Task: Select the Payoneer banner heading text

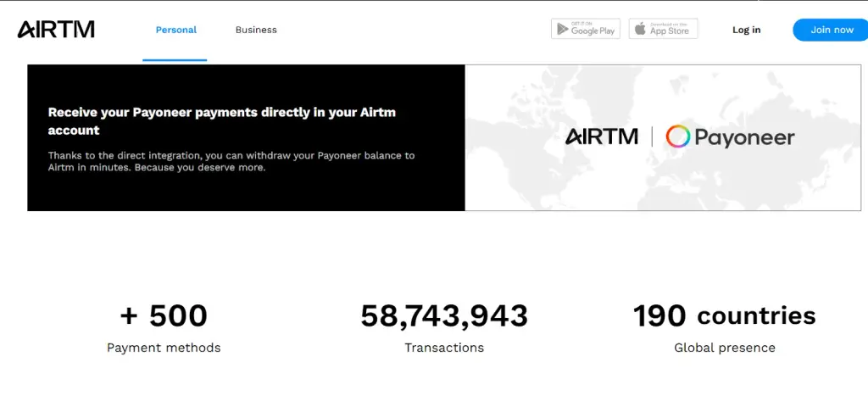Action: (x=222, y=121)
